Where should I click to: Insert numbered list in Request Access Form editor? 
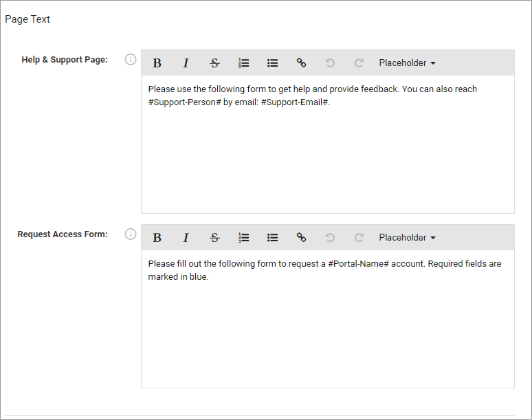tap(243, 237)
